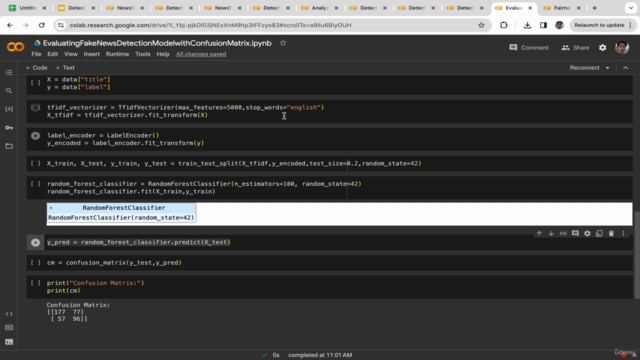Viewport: 640px width, 360px height.
Task: Add a comment to the selected cell
Action: (x=575, y=233)
